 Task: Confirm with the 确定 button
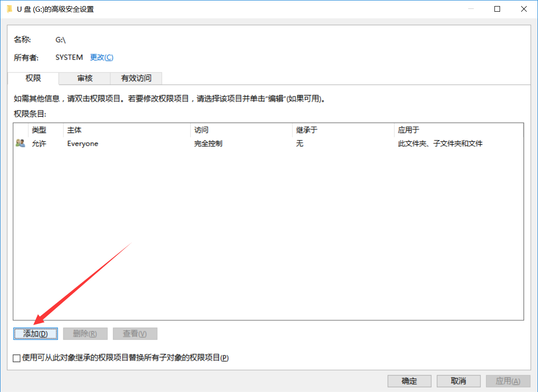[409, 381]
